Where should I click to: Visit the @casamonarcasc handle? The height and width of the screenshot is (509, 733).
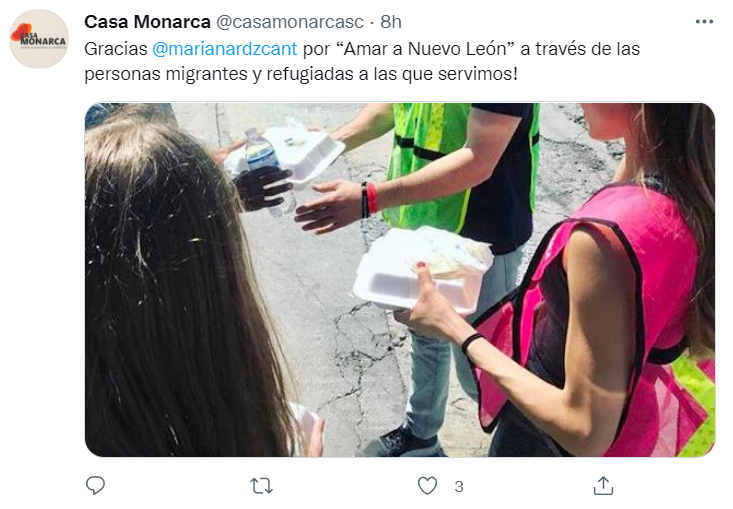click(x=289, y=22)
